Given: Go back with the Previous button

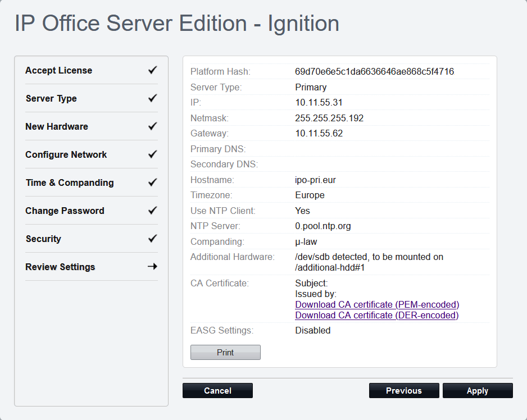Looking at the screenshot, I should (404, 390).
